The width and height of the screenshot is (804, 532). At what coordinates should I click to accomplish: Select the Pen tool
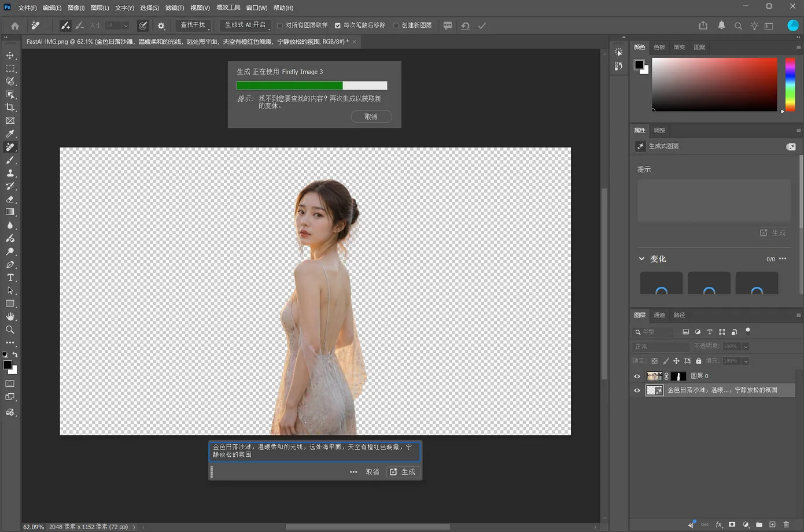click(x=10, y=264)
